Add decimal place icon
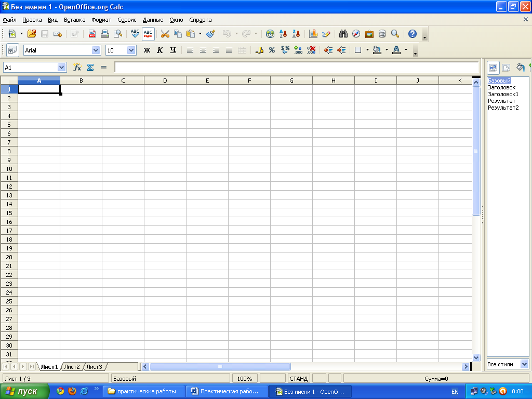 coord(298,50)
